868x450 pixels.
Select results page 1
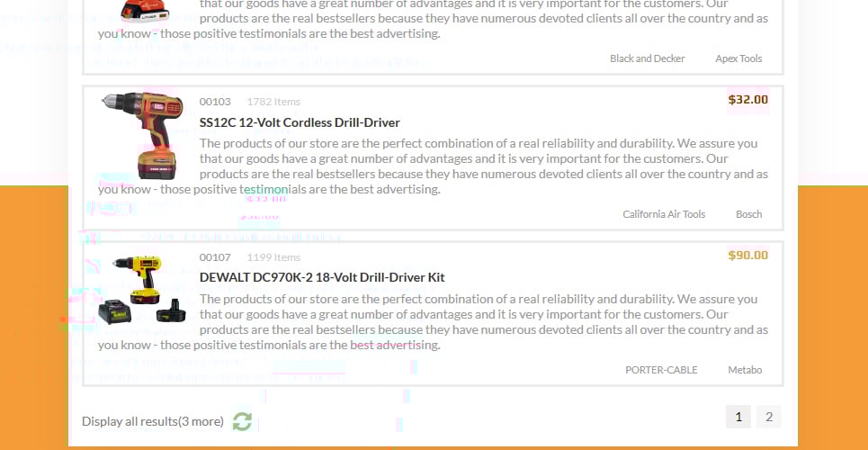tap(738, 418)
